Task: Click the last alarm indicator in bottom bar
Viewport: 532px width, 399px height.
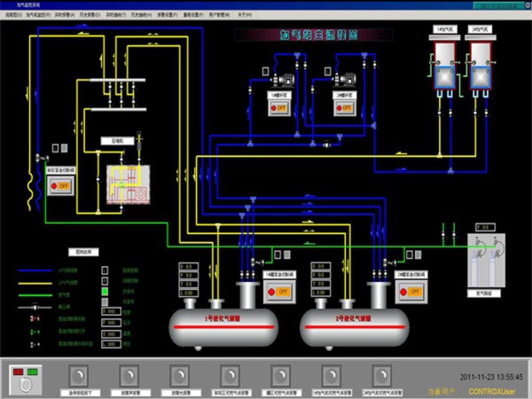Action: (x=380, y=373)
